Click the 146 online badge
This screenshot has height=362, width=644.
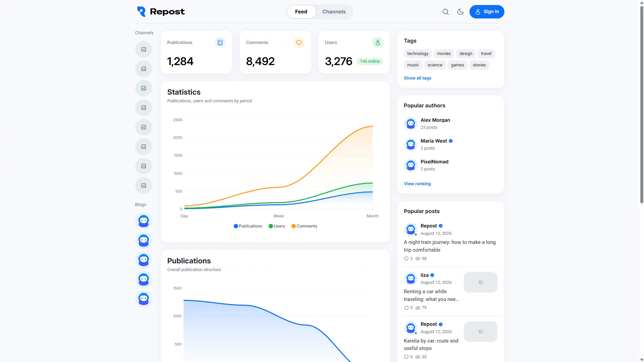[369, 61]
